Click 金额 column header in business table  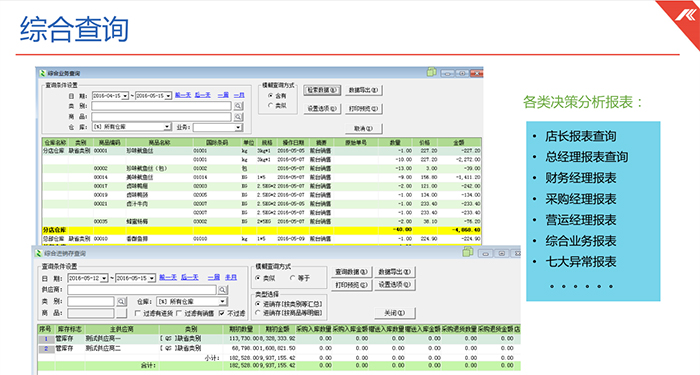click(x=459, y=143)
